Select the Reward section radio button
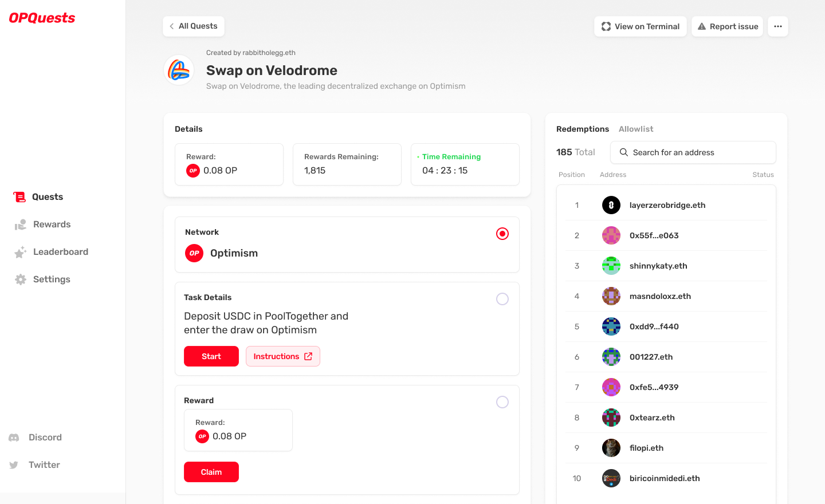 point(502,402)
